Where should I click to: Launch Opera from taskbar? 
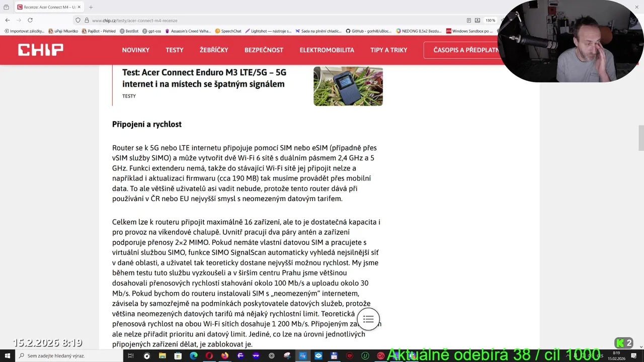(x=209, y=355)
